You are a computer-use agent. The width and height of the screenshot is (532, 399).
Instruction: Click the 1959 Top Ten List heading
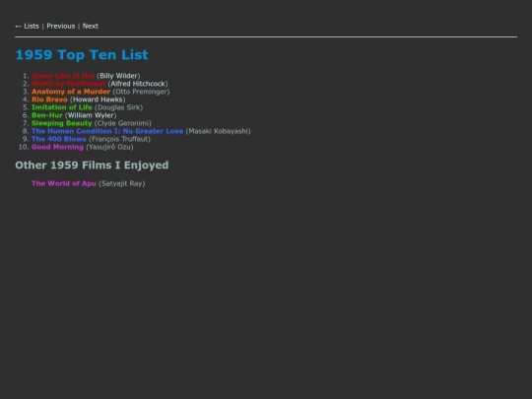(x=82, y=54)
